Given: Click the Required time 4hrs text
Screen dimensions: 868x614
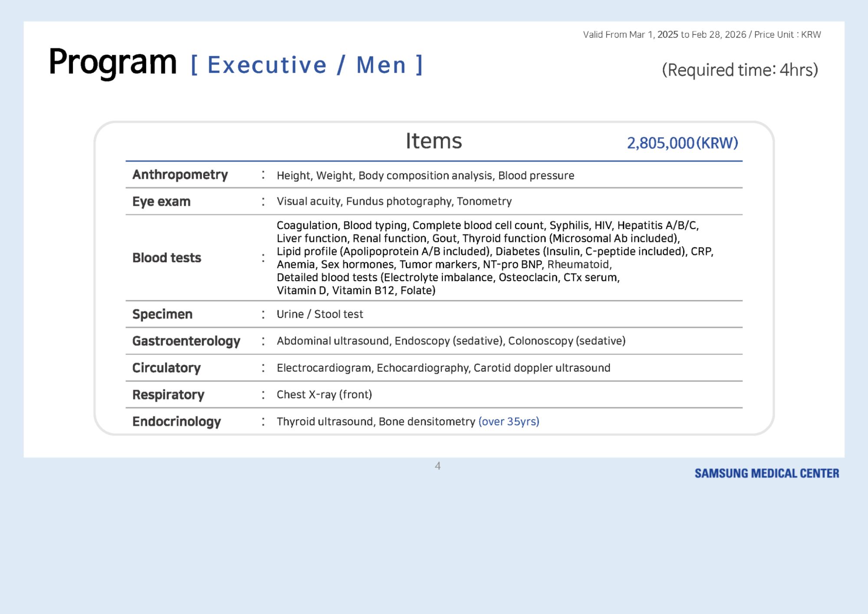Looking at the screenshot, I should pyautogui.click(x=740, y=70).
